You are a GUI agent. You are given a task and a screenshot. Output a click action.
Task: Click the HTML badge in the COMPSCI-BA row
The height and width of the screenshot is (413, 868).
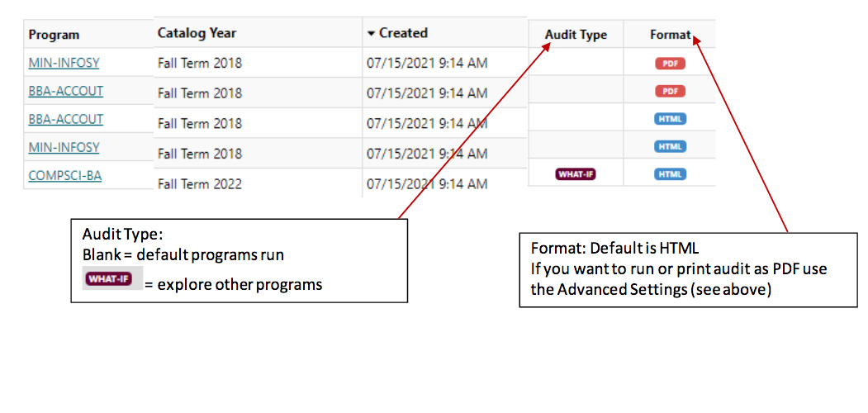[670, 174]
